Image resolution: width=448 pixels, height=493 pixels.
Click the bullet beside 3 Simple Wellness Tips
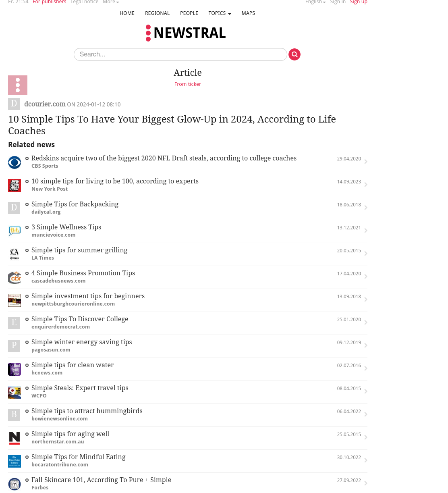(x=27, y=227)
